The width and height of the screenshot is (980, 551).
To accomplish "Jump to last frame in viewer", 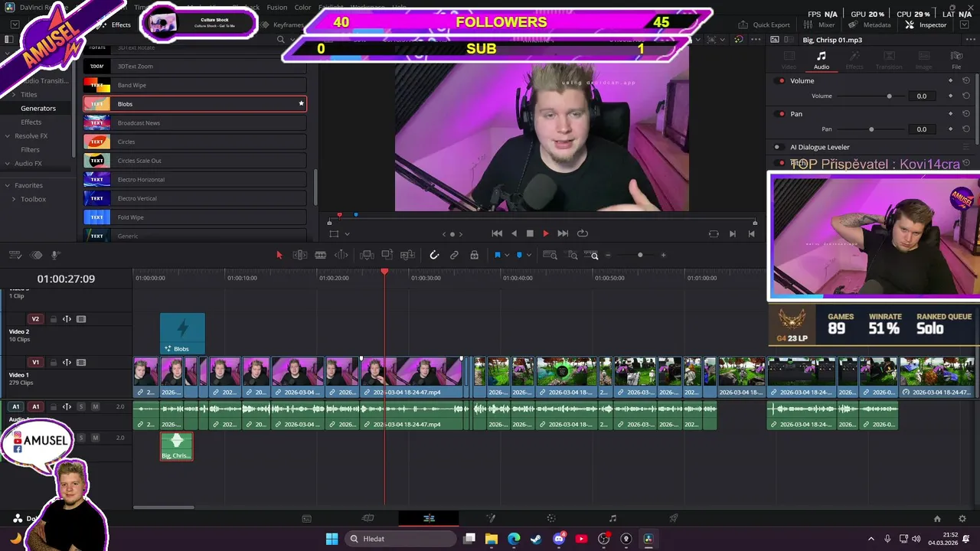I will tap(563, 233).
